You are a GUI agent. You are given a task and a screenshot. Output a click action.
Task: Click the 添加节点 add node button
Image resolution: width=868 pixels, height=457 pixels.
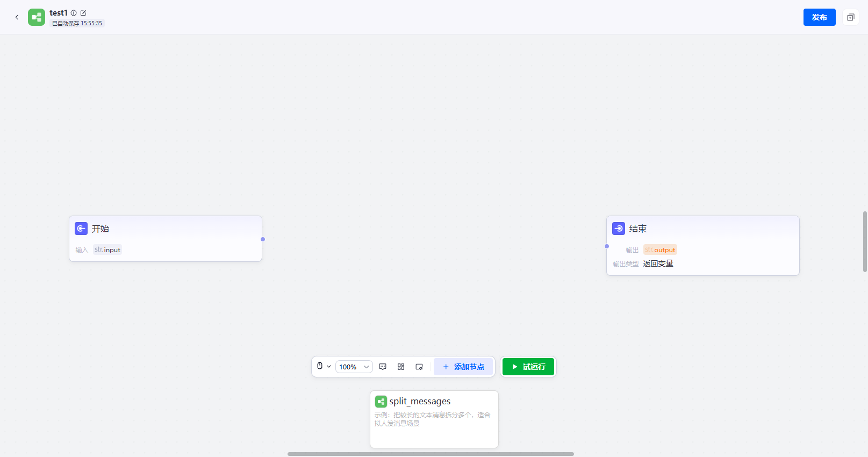(463, 367)
